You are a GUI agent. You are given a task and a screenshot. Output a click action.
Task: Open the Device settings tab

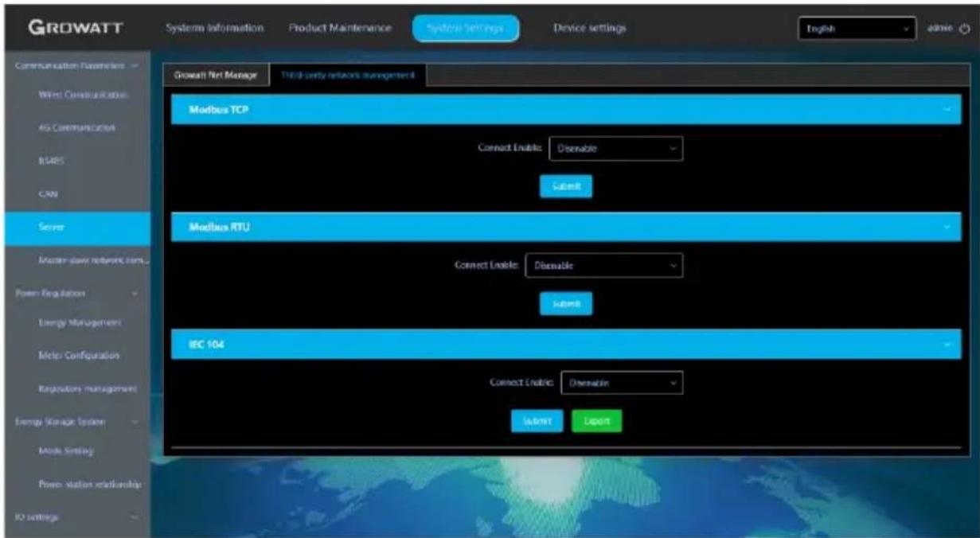pyautogui.click(x=589, y=29)
